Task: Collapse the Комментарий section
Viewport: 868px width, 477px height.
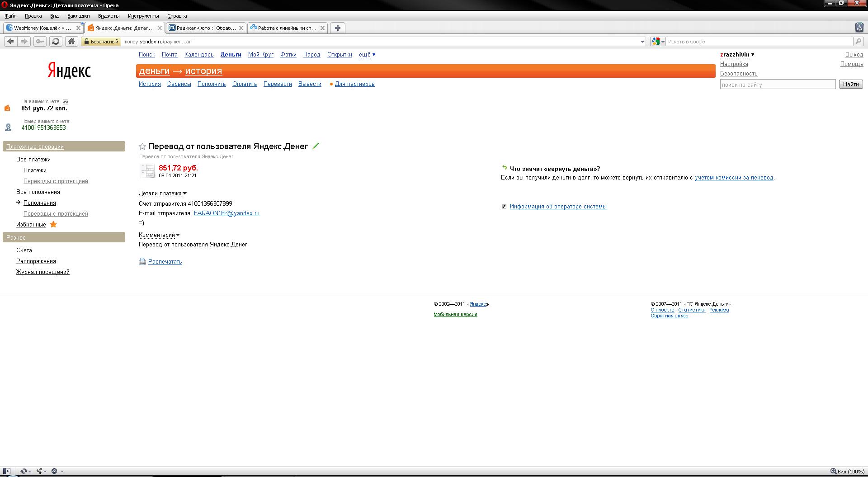Action: click(160, 235)
